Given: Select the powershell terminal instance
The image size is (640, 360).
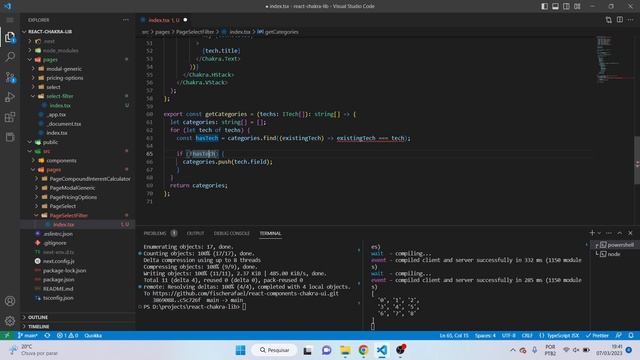Looking at the screenshot, I should coord(617,245).
